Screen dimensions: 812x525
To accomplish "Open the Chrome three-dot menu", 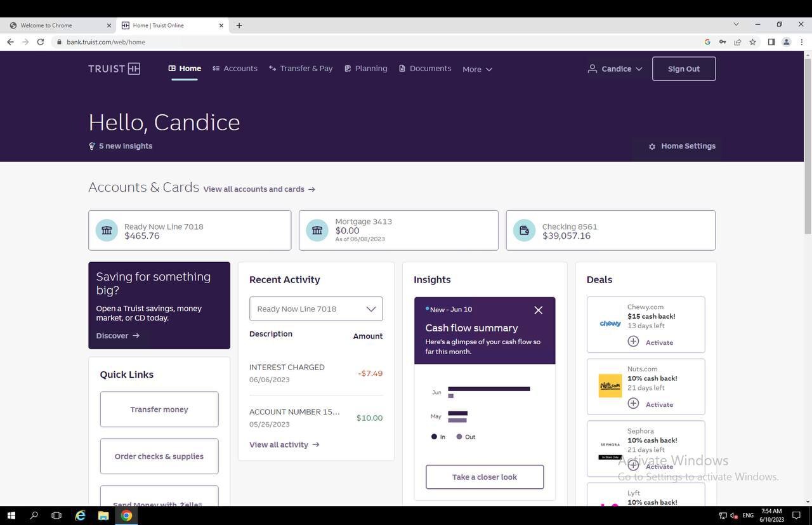I will (x=802, y=42).
